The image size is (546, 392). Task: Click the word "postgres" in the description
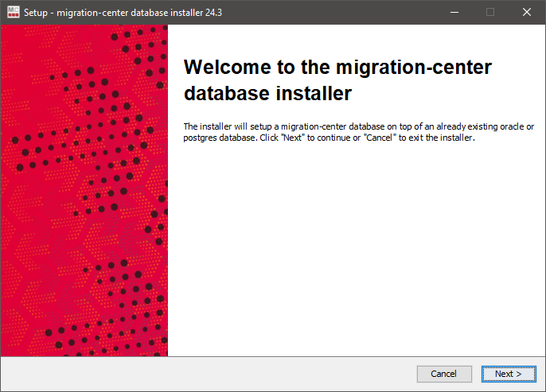click(199, 138)
